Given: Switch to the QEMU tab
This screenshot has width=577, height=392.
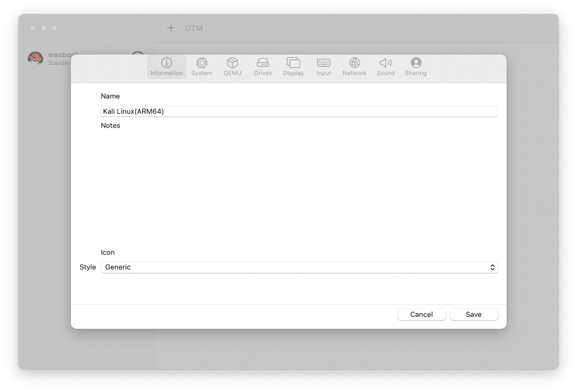Looking at the screenshot, I should pos(233,67).
